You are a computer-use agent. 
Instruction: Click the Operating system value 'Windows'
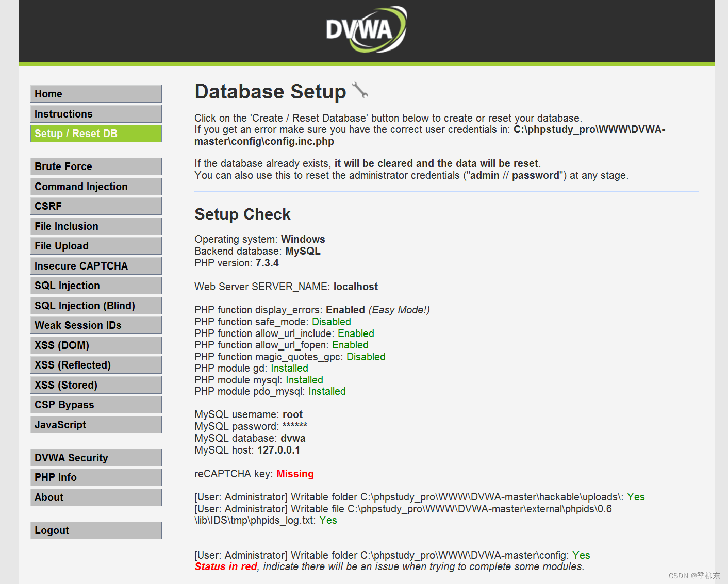click(303, 239)
